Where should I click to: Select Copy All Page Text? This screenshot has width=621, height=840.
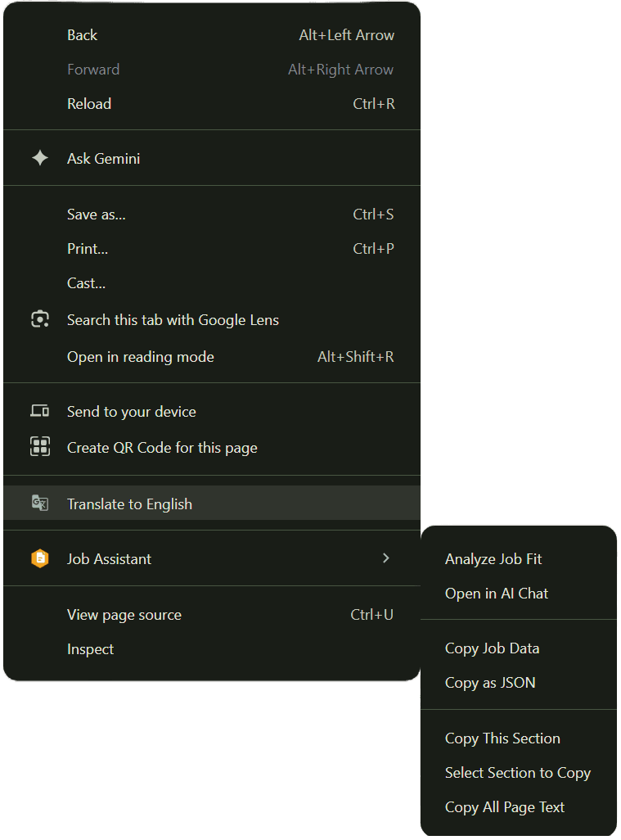click(x=519, y=806)
